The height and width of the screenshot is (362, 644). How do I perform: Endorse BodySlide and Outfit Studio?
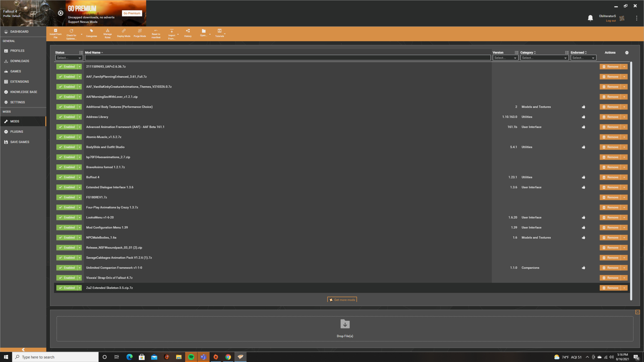583,147
